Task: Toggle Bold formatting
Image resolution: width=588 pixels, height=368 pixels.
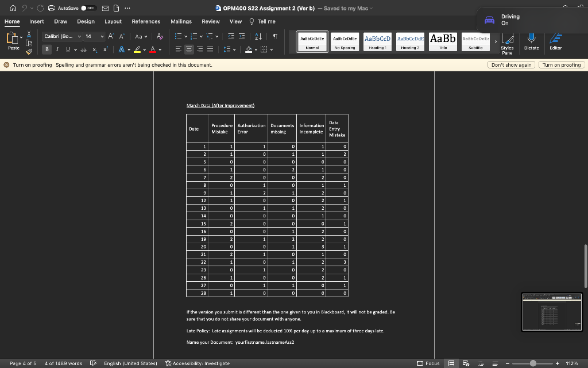Action: tap(48, 49)
